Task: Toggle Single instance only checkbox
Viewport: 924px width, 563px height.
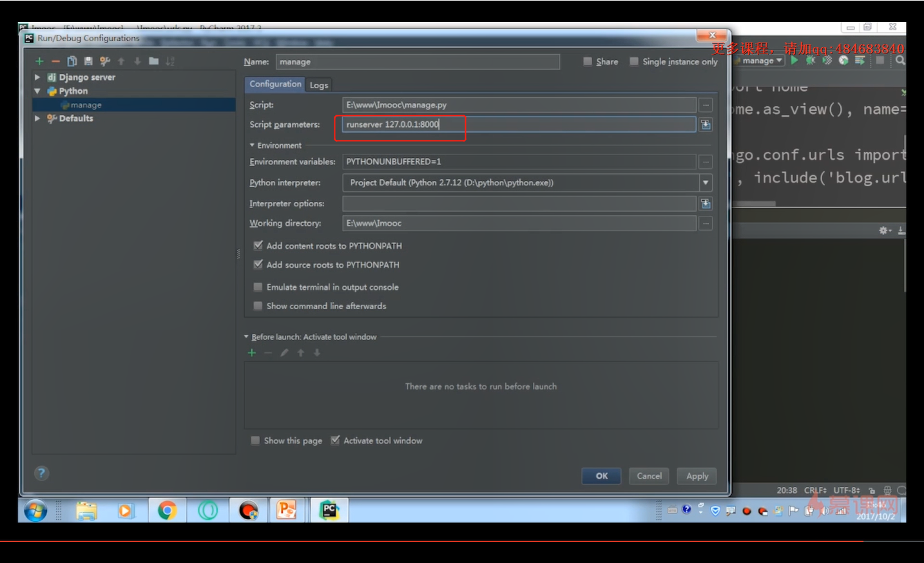Action: (x=634, y=61)
